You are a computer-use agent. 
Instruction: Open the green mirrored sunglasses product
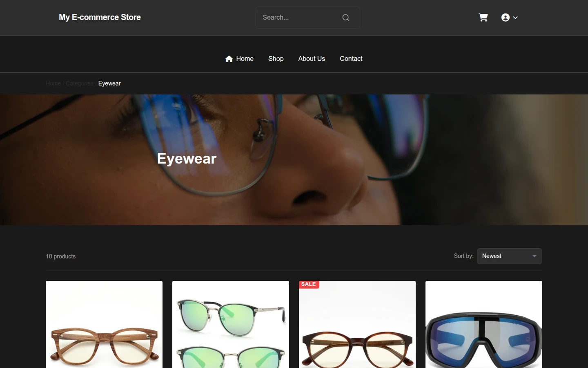point(231,325)
